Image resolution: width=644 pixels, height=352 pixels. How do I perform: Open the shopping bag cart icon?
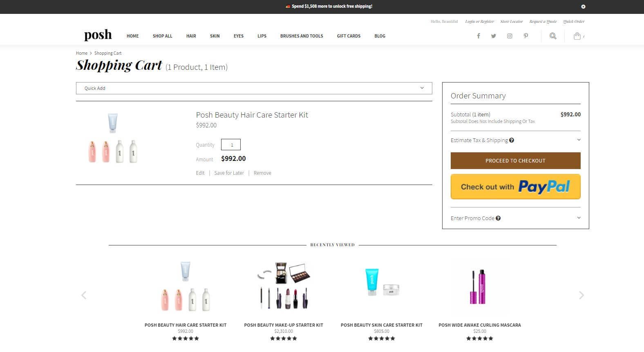(577, 36)
